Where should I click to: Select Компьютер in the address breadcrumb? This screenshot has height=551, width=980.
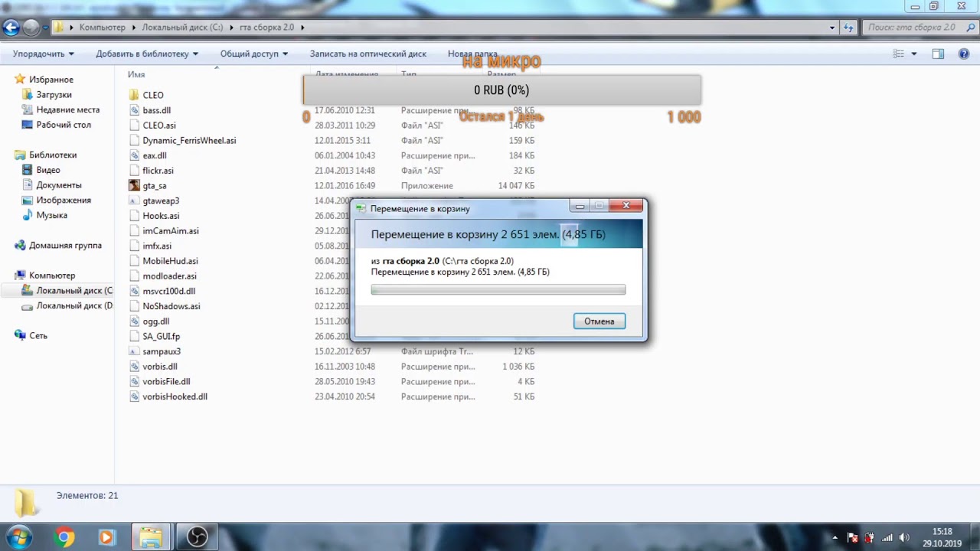[x=102, y=28]
